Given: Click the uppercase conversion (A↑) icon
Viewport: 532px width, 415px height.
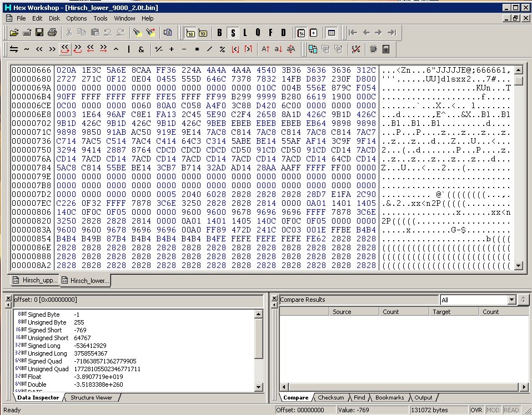Looking at the screenshot, I should point(265,49).
